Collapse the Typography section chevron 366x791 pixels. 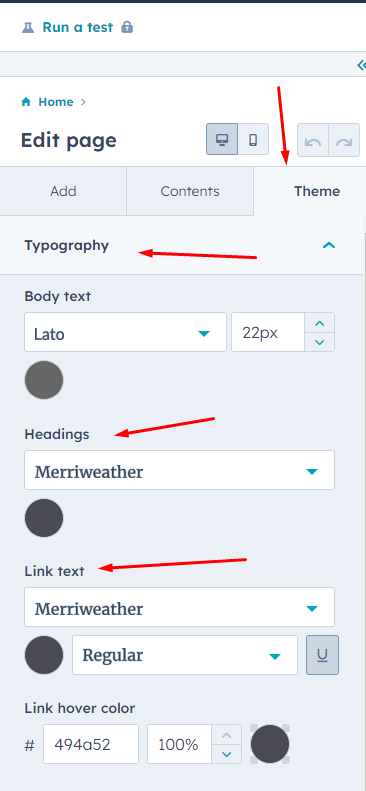pos(329,246)
